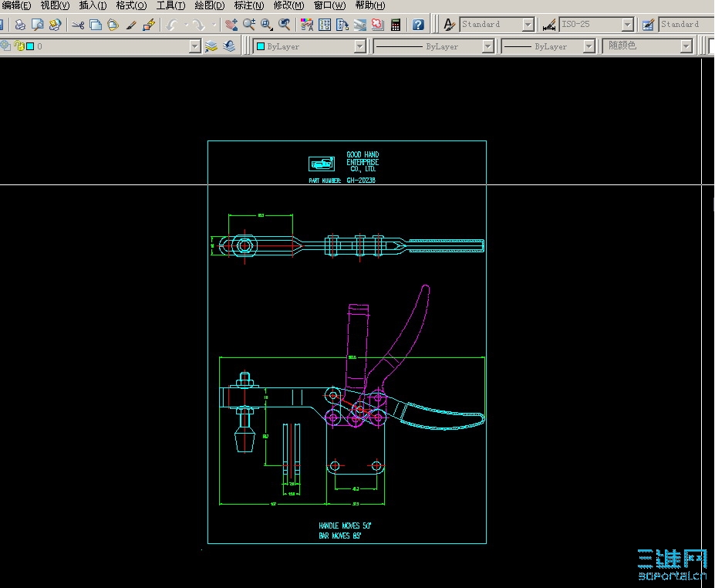Open the 随颜色 plot style dropdown
Viewport: 715px width, 588px height.
point(686,46)
